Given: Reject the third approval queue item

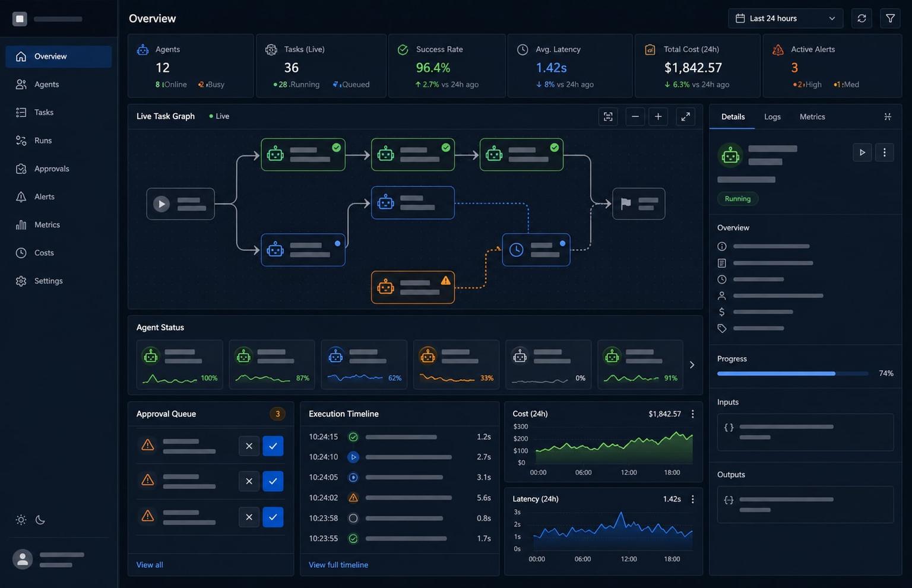Looking at the screenshot, I should pyautogui.click(x=249, y=517).
